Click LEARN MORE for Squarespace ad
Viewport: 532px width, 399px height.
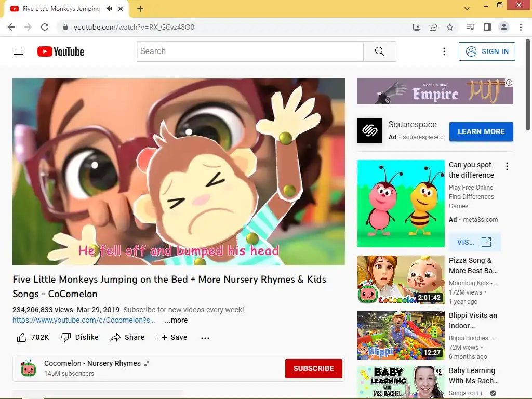click(481, 131)
